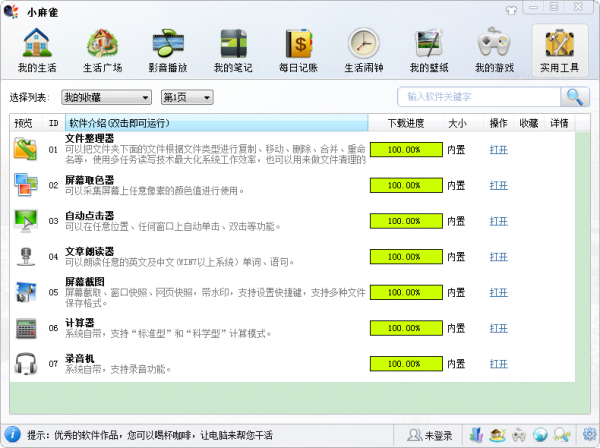Click 屏幕取色器 100% progress bar
The height and width of the screenshot is (448, 600).
click(406, 185)
